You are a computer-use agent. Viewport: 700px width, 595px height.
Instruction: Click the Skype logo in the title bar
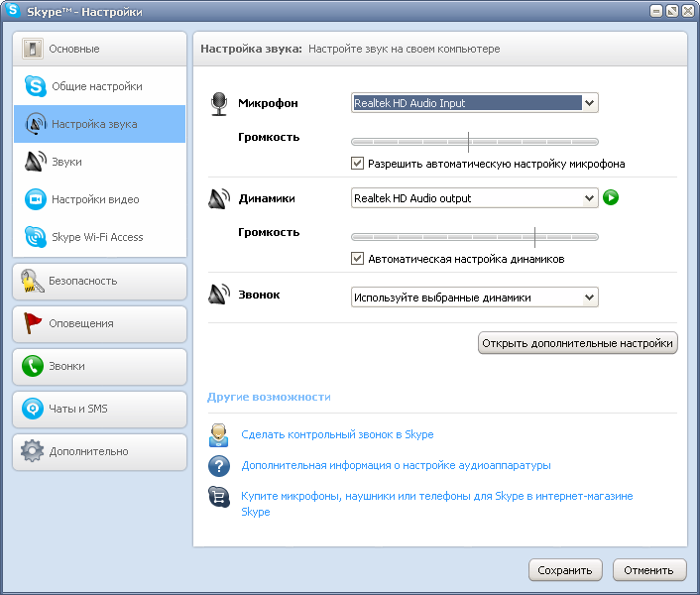point(13,10)
